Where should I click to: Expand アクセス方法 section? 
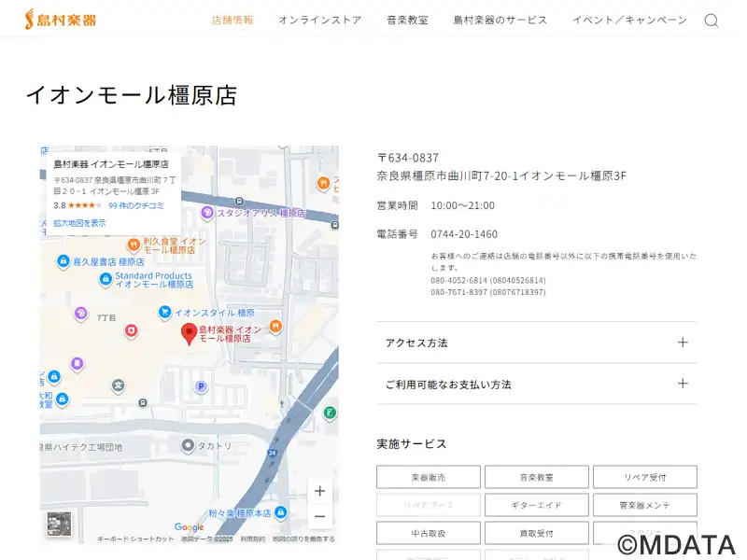click(537, 343)
